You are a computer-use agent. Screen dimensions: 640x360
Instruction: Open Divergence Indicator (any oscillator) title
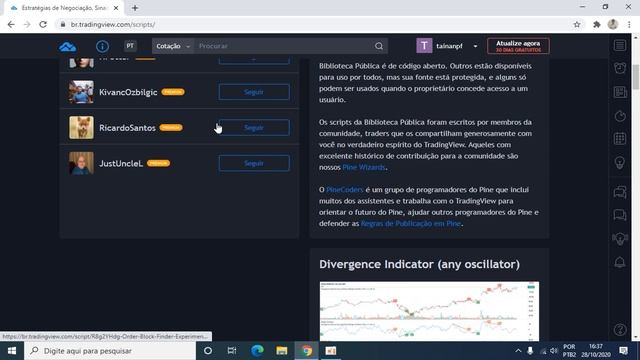[x=419, y=264]
